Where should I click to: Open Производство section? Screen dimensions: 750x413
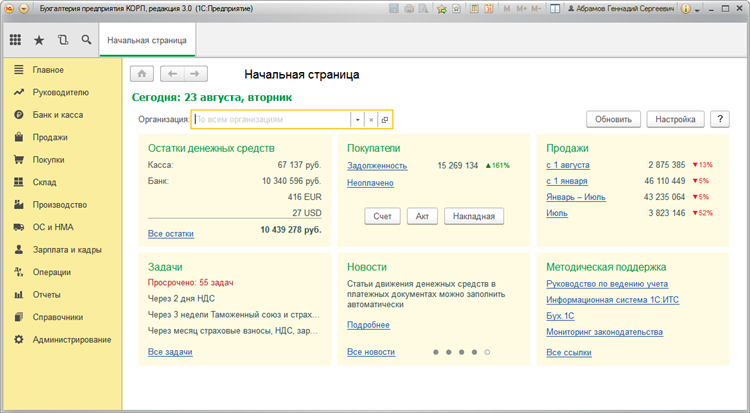pyautogui.click(x=60, y=205)
